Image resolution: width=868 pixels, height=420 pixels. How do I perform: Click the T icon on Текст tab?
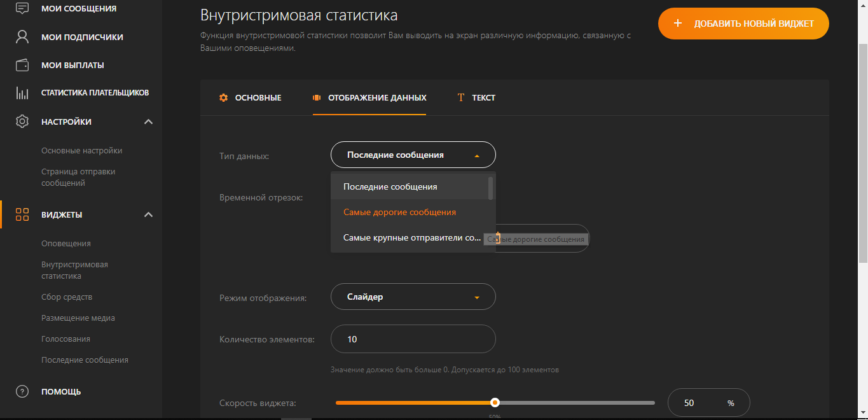[x=461, y=98]
